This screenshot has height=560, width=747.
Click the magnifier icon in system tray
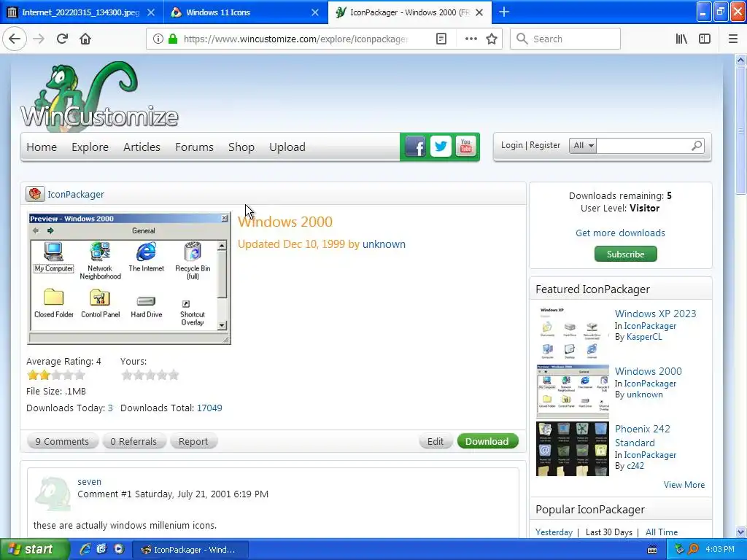pos(693,549)
